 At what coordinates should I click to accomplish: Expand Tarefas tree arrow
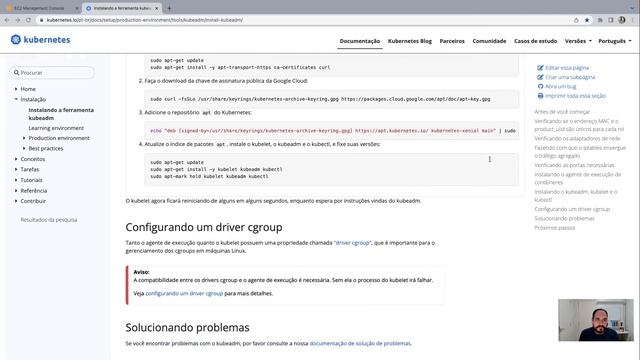pos(16,169)
